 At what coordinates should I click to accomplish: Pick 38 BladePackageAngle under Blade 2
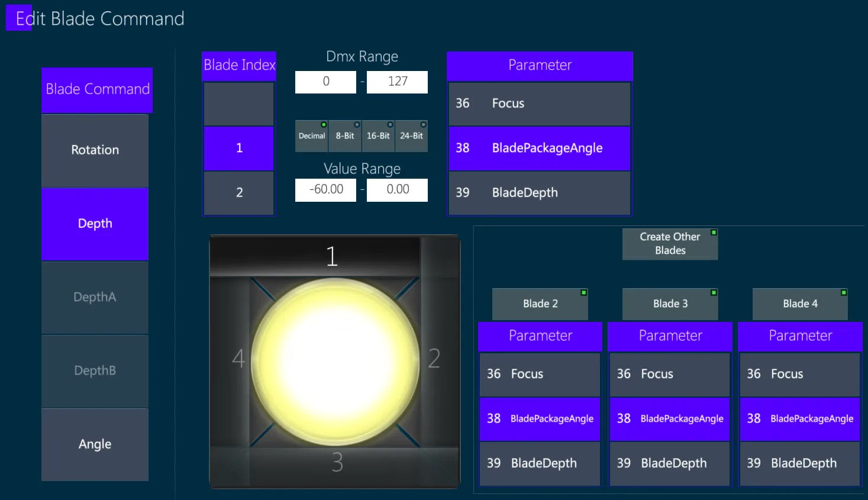point(540,419)
